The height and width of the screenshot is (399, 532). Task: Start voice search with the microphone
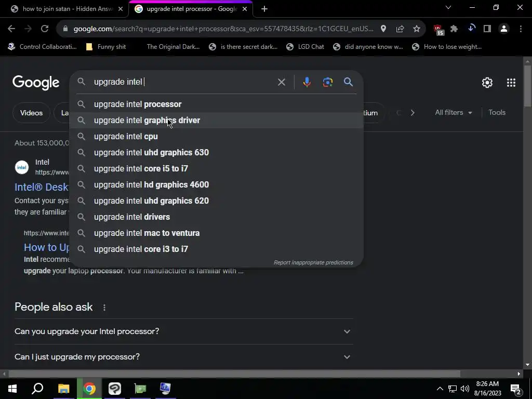coord(307,82)
